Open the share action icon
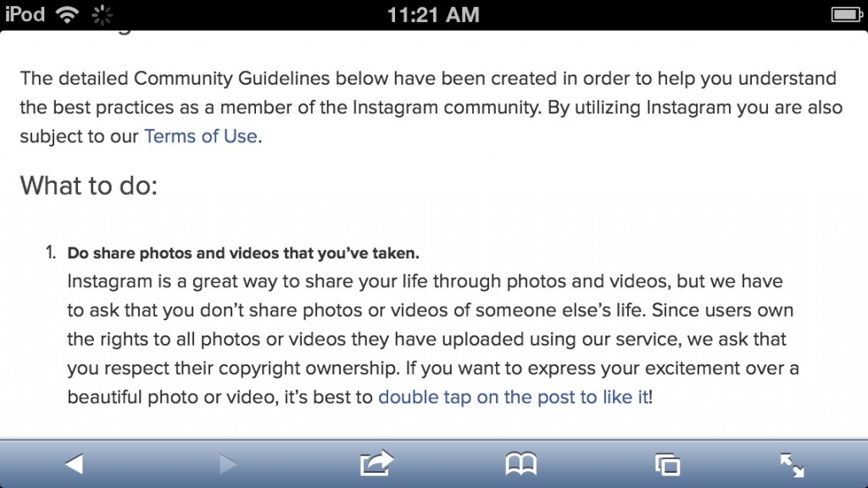This screenshot has width=868, height=488. 376,463
